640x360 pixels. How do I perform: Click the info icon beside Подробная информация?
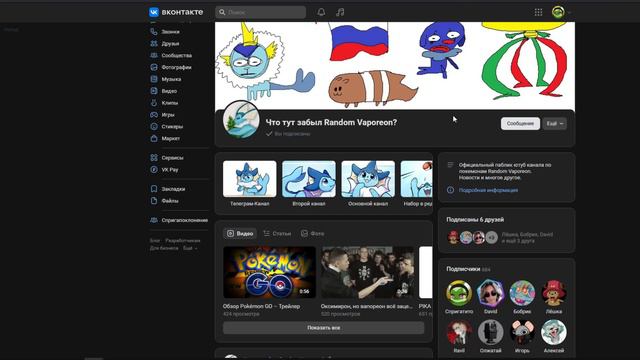click(451, 190)
